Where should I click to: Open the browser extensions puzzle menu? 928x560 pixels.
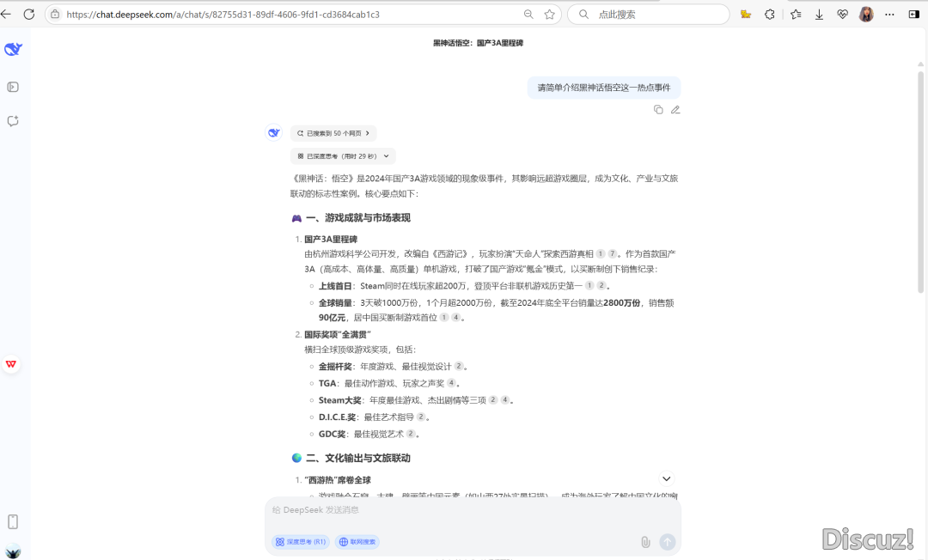pos(770,15)
